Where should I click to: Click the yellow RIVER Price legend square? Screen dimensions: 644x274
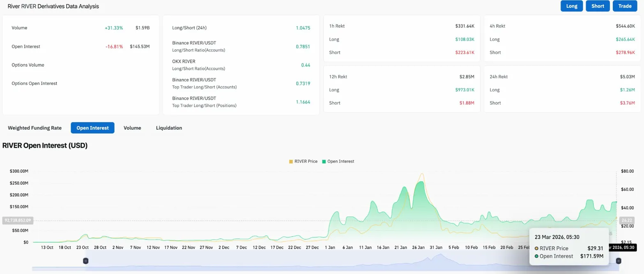(291, 162)
